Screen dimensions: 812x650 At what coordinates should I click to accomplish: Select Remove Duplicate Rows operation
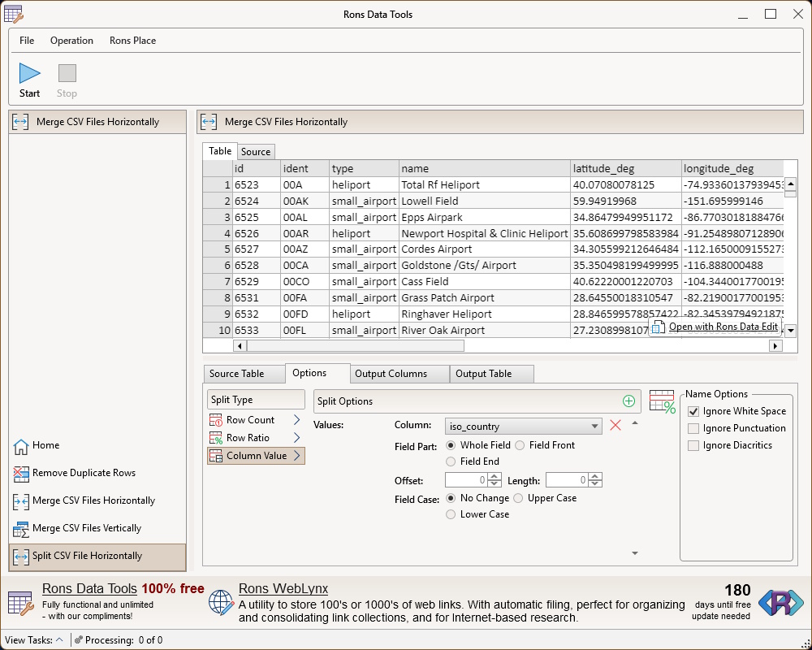tap(84, 473)
